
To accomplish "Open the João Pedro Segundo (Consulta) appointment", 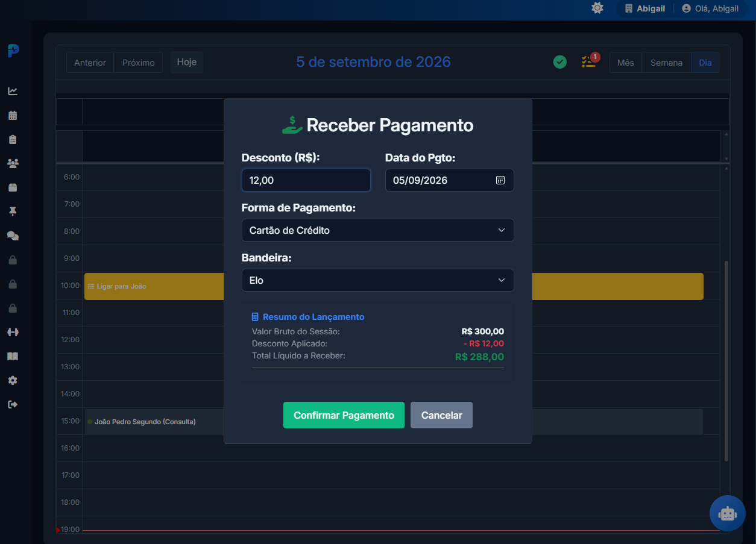I will click(394, 422).
